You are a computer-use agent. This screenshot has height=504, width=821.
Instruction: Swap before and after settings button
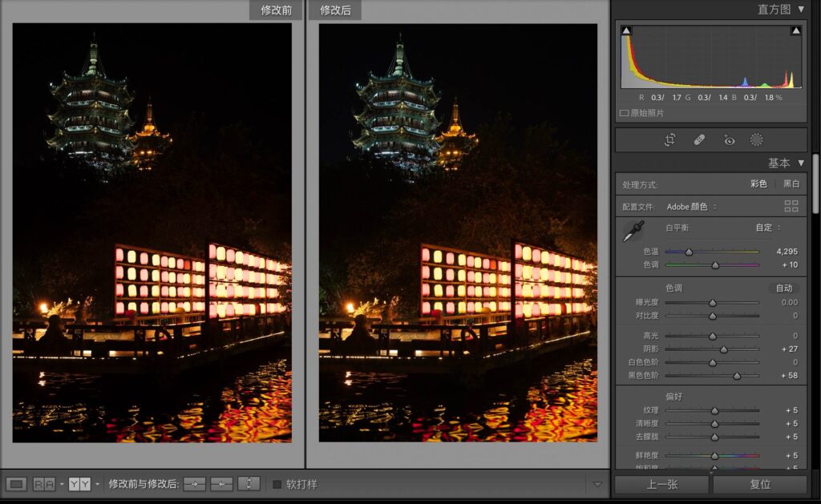(249, 484)
